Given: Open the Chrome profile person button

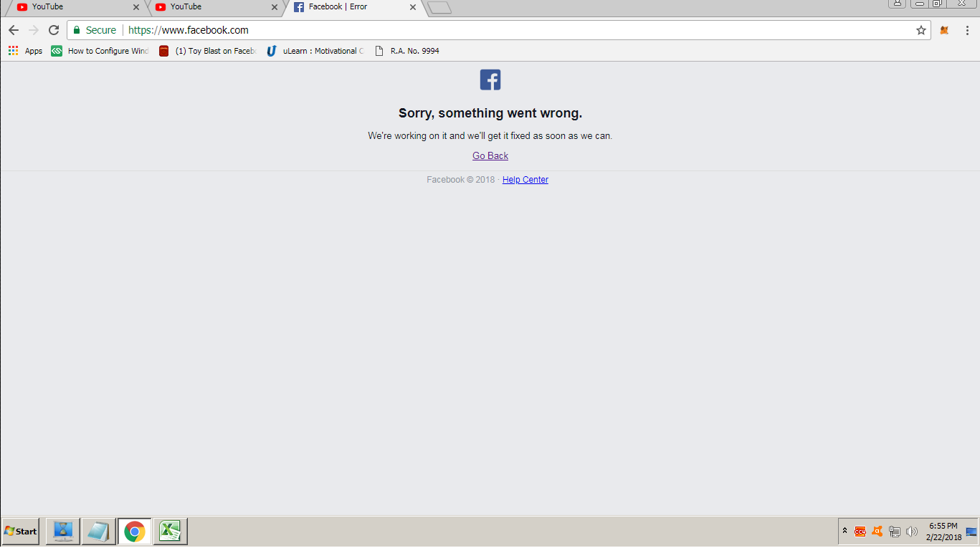Looking at the screenshot, I should [x=897, y=4].
